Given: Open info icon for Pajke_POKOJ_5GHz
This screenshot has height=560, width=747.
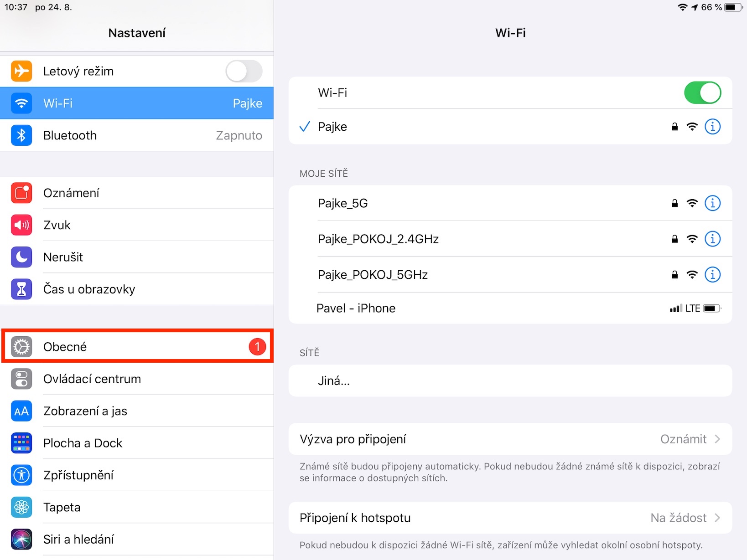Looking at the screenshot, I should pos(712,275).
